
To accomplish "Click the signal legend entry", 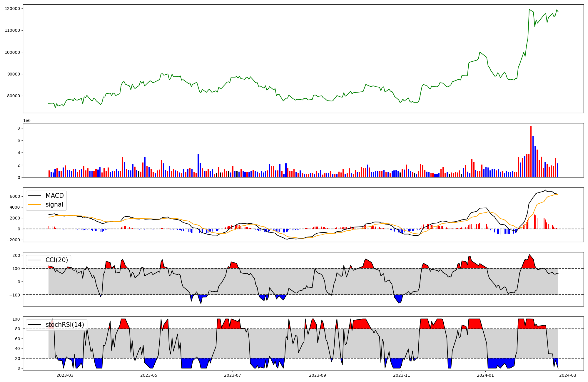I will (x=54, y=205).
